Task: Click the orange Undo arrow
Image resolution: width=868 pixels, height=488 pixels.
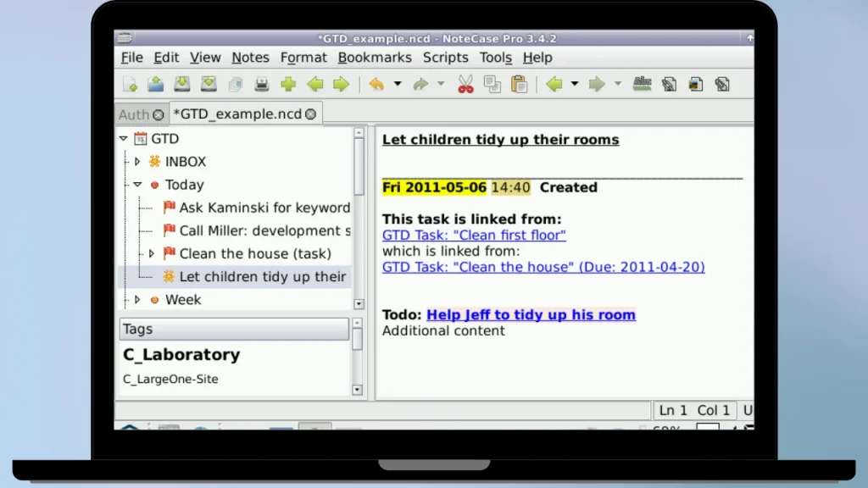Action: (x=376, y=84)
